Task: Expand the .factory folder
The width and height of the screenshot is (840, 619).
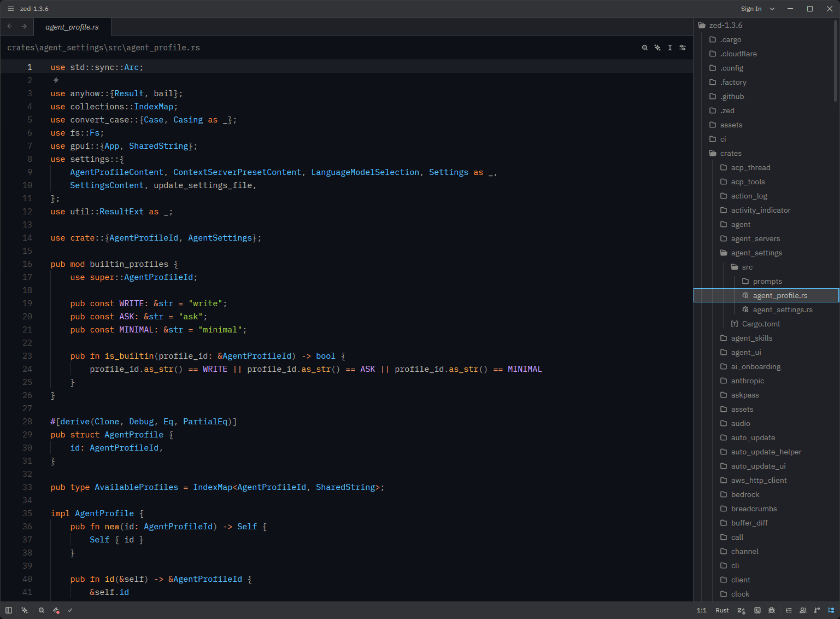Action: (765, 82)
